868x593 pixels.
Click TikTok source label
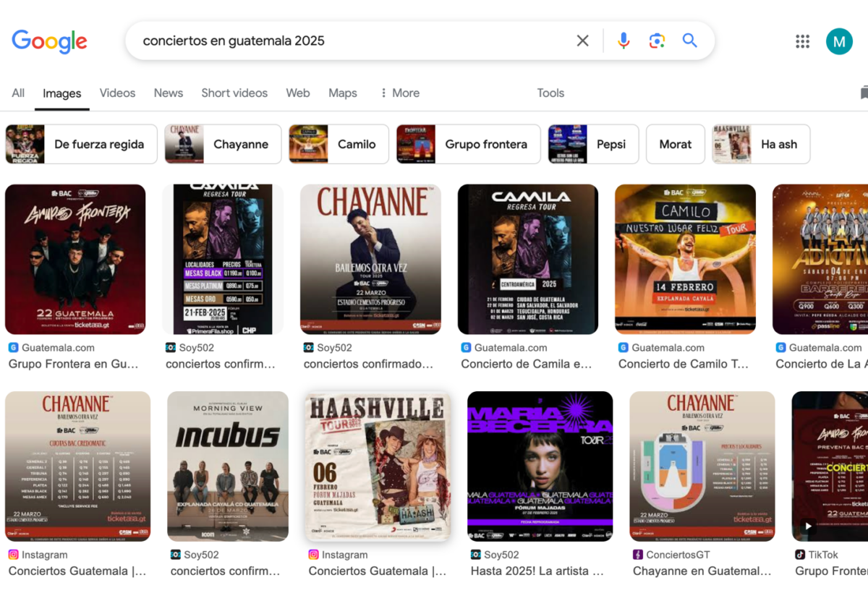pyautogui.click(x=817, y=555)
